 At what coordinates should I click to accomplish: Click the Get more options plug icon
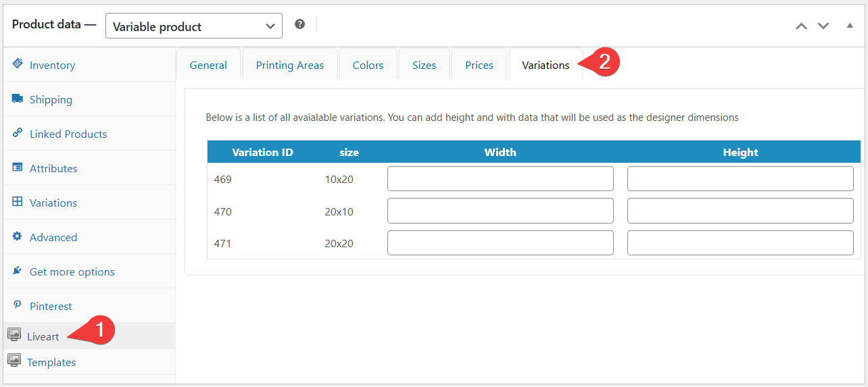[18, 271]
